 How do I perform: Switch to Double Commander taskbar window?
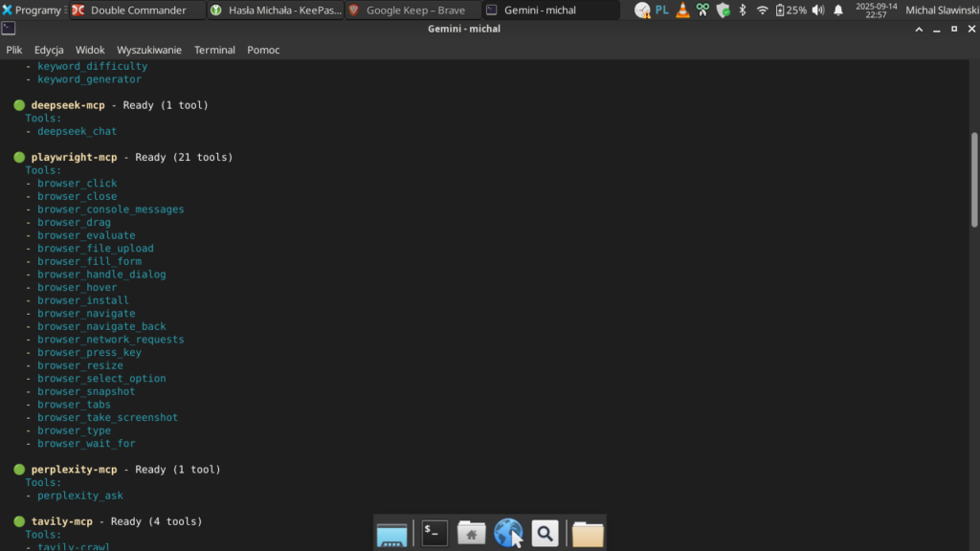point(138,11)
